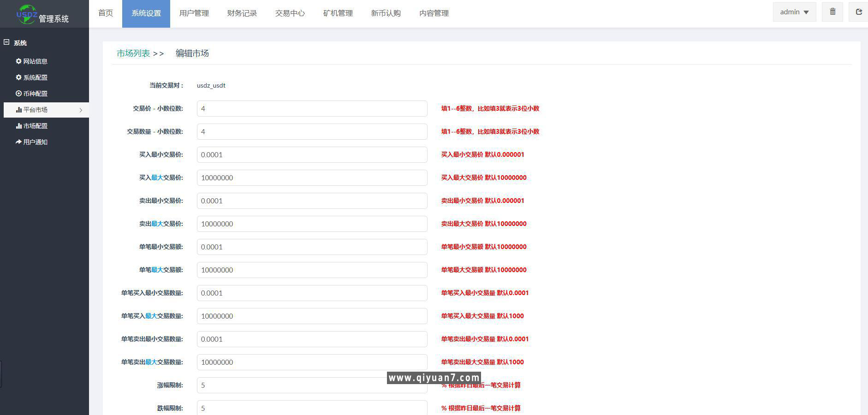
Task: Click the USDZ logo in header
Action: pyautogui.click(x=27, y=14)
